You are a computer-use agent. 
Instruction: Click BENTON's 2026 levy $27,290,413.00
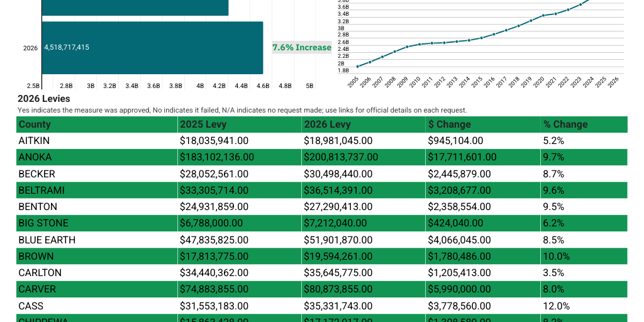[364, 206]
